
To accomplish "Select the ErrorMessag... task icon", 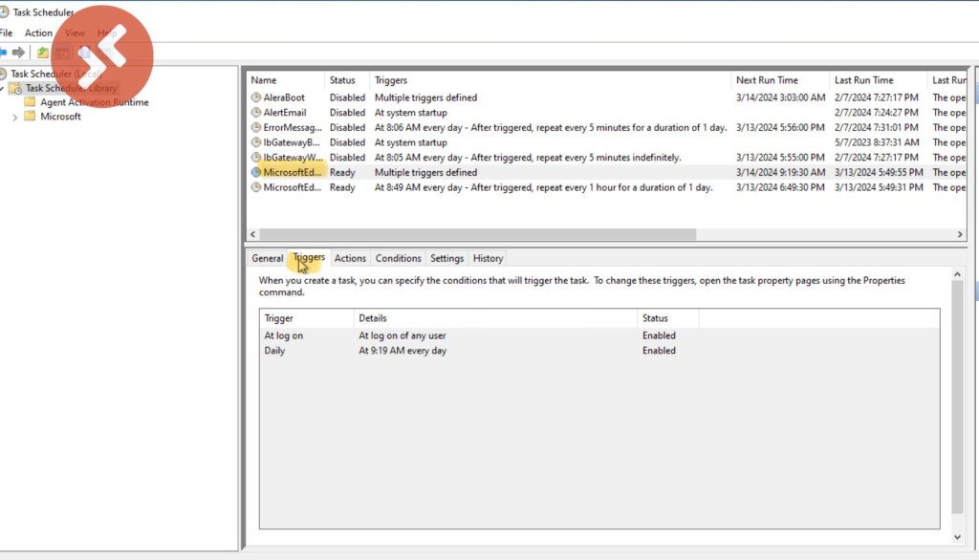I will coord(255,127).
